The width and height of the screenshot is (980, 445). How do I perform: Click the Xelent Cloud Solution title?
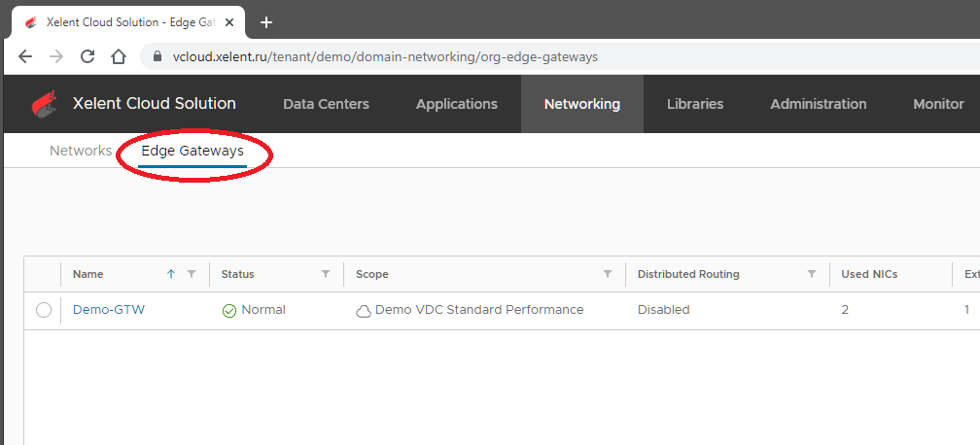(155, 104)
